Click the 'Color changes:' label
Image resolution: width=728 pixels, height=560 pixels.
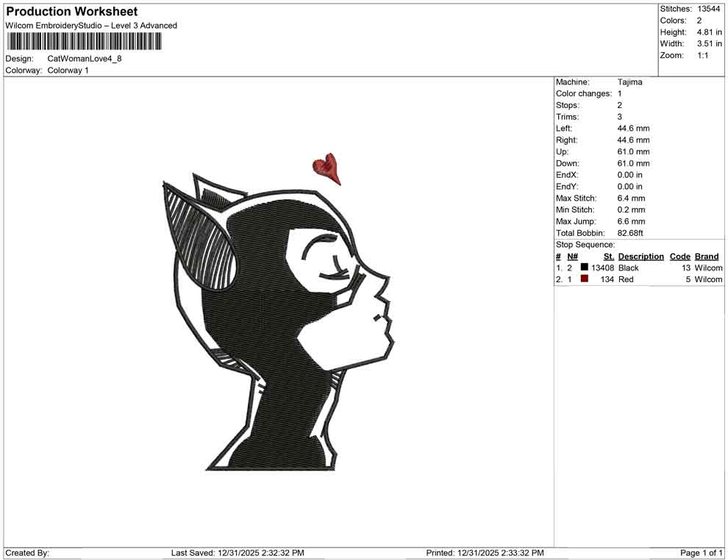point(584,94)
